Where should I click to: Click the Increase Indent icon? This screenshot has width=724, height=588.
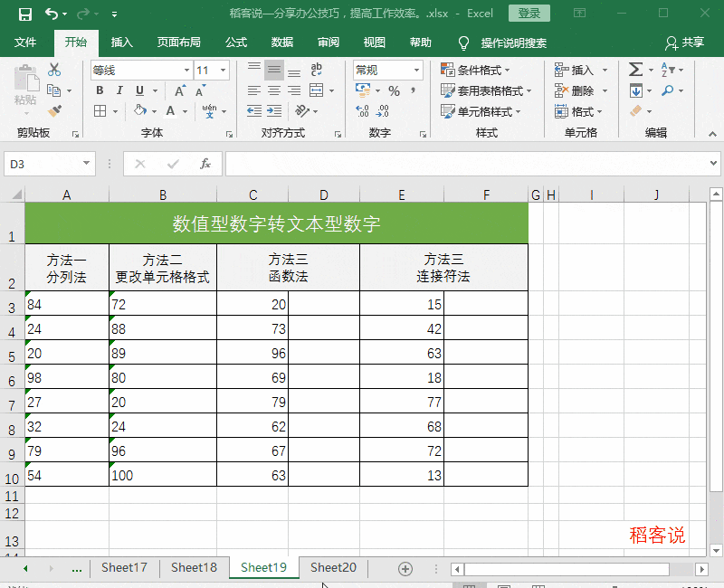click(274, 110)
